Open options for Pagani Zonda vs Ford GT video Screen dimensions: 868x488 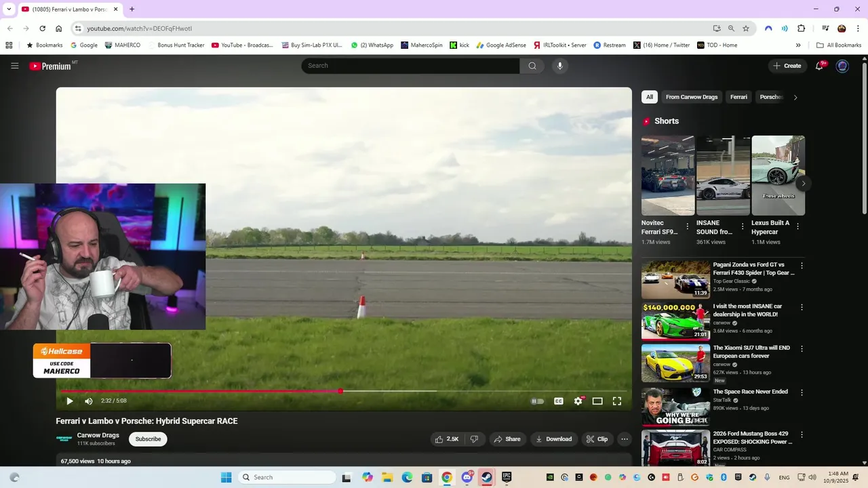pyautogui.click(x=802, y=266)
